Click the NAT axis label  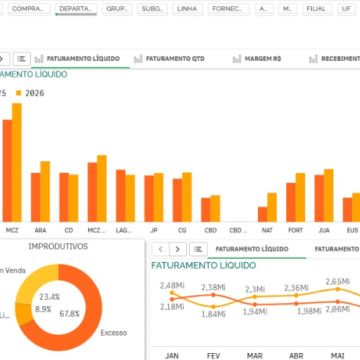click(267, 230)
